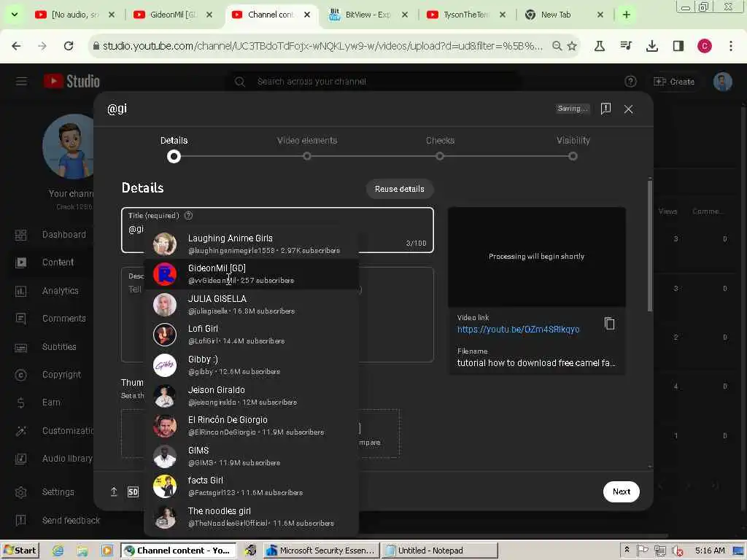Image resolution: width=747 pixels, height=560 pixels.
Task: Click the upload status arrow icon
Action: pyautogui.click(x=114, y=491)
